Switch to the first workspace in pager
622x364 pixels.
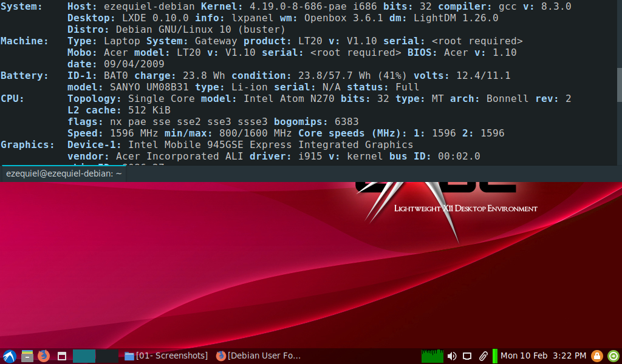pyautogui.click(x=84, y=356)
